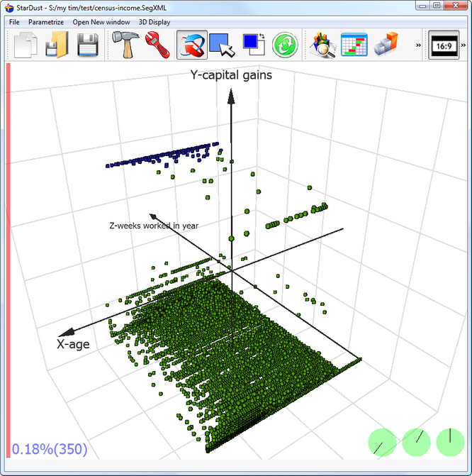This screenshot has width=472, height=476.
Task: Click the Y-capital gains axis label
Action: (231, 75)
